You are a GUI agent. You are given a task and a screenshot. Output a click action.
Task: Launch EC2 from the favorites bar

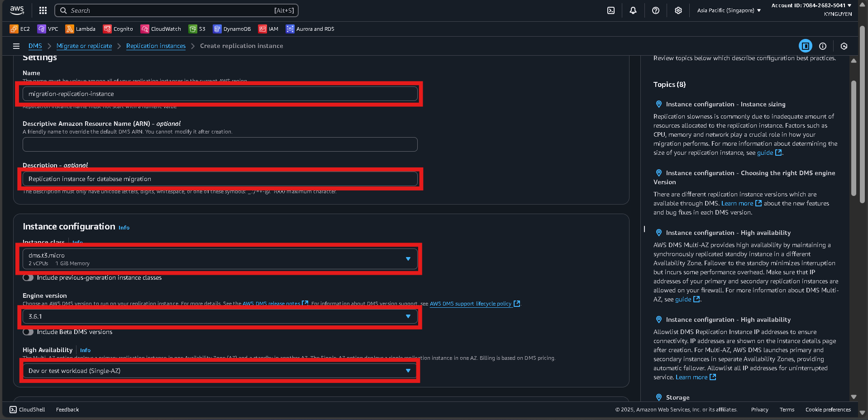point(19,29)
